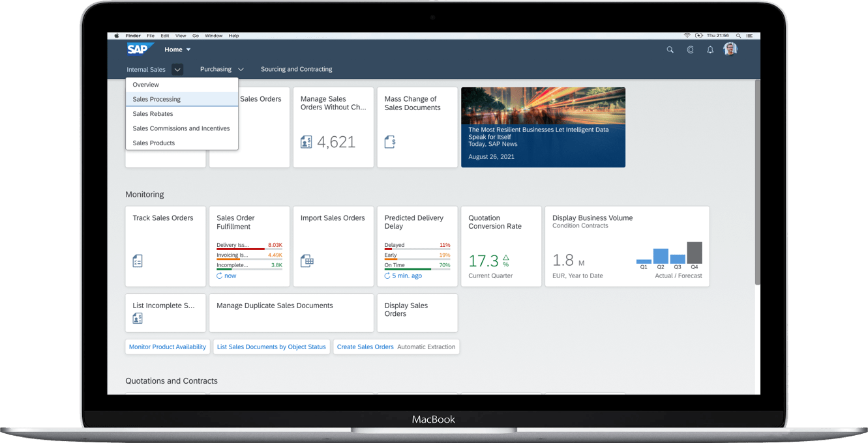Open the notifications bell icon
The width and height of the screenshot is (868, 443).
(710, 50)
